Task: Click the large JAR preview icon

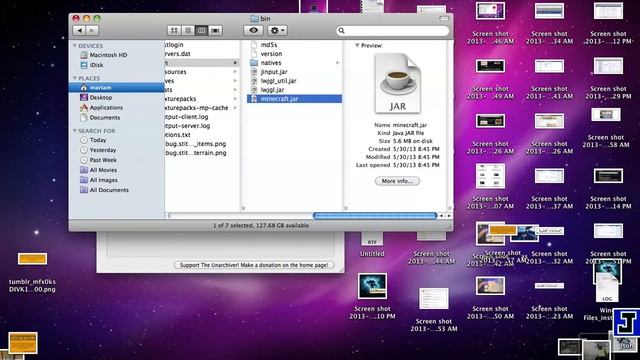Action: 397,83
